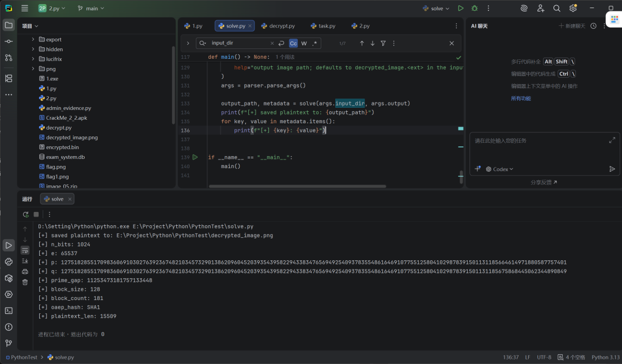The image size is (622, 364).
Task: Toggle search in selection newline option
Action: click(281, 43)
